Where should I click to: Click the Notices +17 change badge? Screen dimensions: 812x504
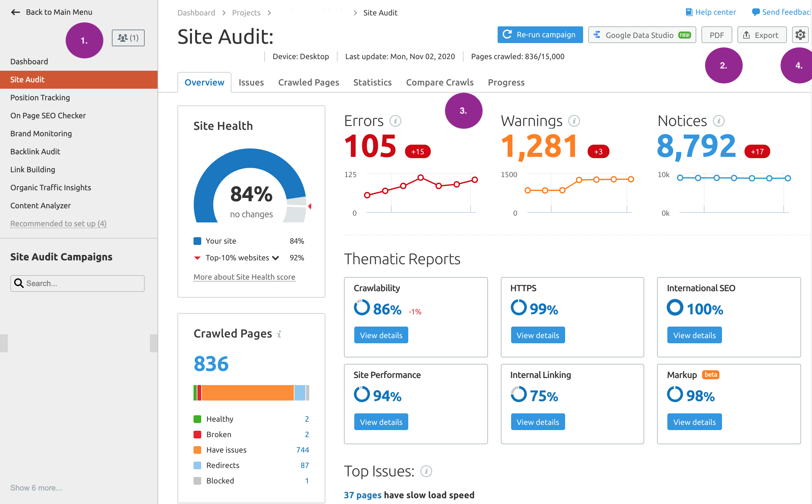coord(757,152)
